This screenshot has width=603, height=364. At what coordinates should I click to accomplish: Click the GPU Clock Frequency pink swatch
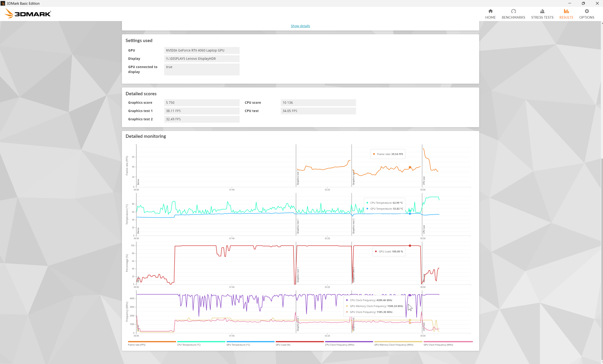coord(448,342)
